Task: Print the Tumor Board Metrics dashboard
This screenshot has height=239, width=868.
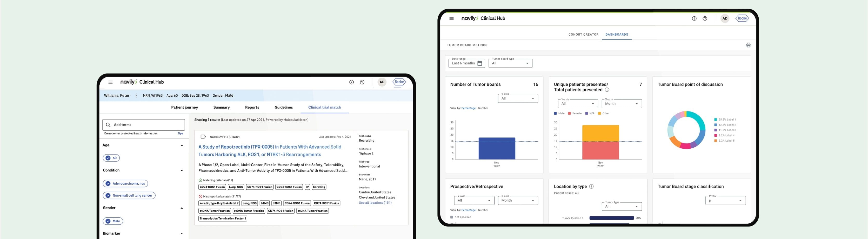Action: pos(748,45)
